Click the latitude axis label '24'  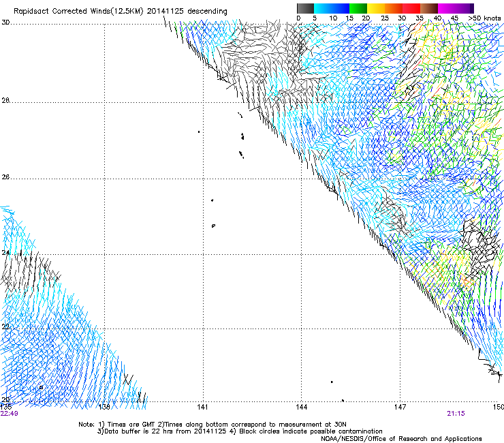[5, 253]
